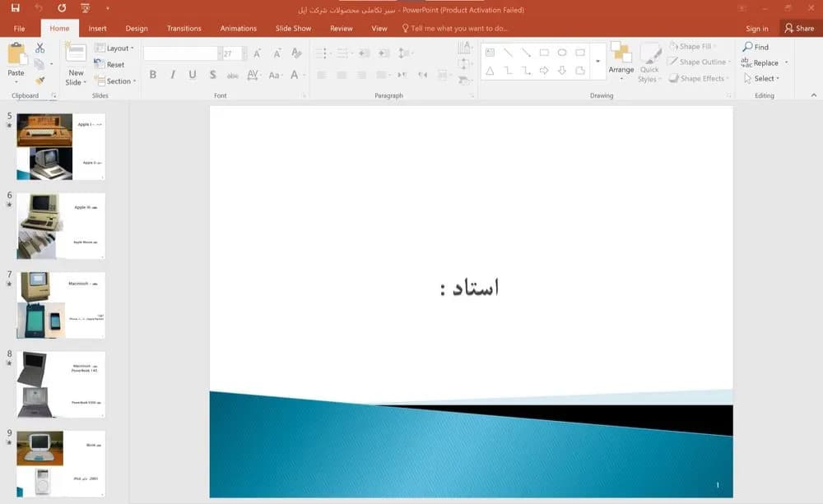The height and width of the screenshot is (504, 823).
Task: Copy the selection using the Copy icon
Action: click(39, 64)
